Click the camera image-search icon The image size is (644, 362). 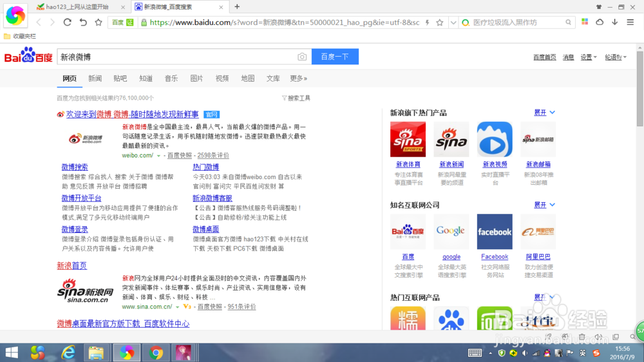pyautogui.click(x=302, y=57)
